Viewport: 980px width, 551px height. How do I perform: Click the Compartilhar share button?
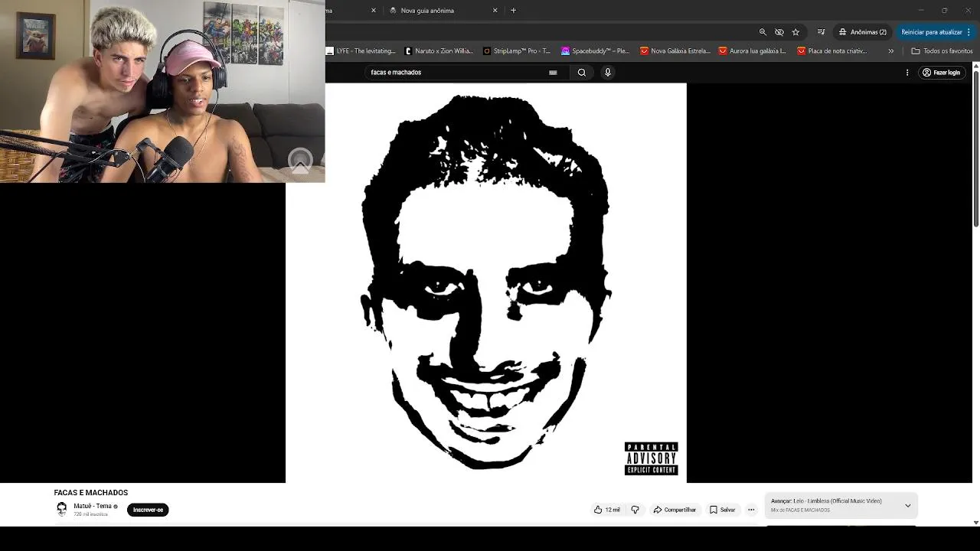click(x=675, y=510)
